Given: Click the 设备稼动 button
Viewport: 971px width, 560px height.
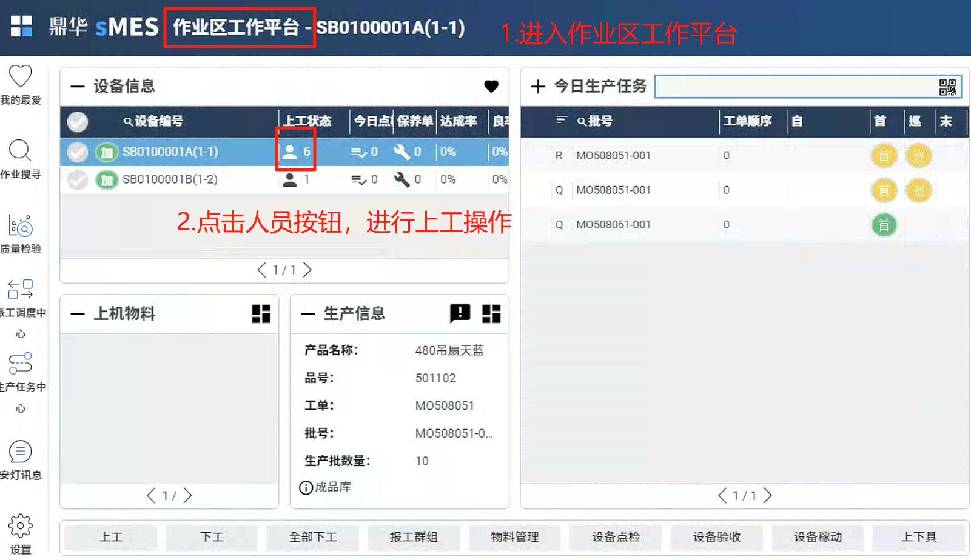Looking at the screenshot, I should pyautogui.click(x=818, y=537).
